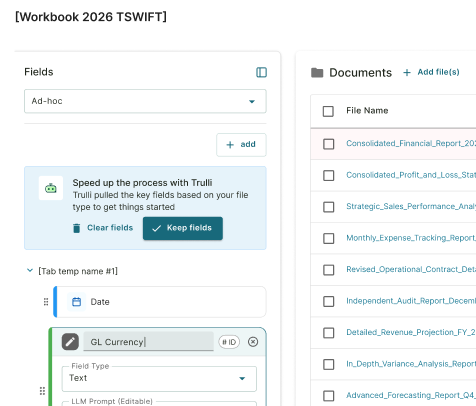This screenshot has width=476, height=406.
Task: Open the Monthly_Expense_Tracking_Report file link
Action: point(411,238)
